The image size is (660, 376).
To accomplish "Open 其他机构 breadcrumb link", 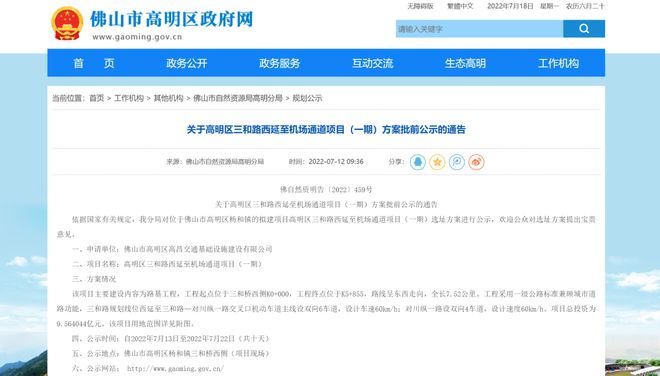I will (x=168, y=98).
